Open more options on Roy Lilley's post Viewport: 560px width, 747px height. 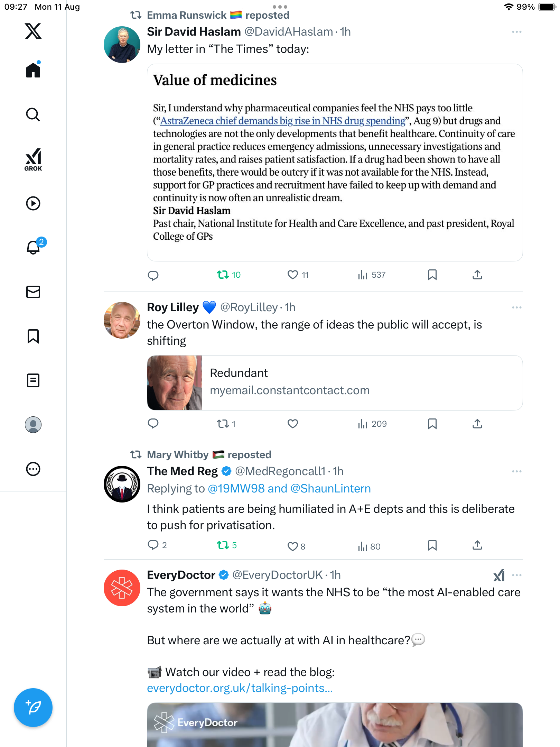[x=516, y=307]
